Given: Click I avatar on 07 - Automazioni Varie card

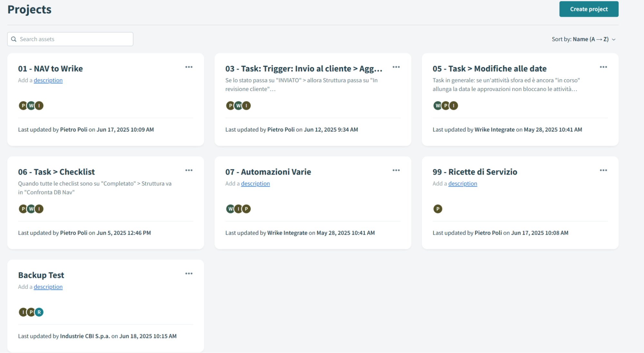Looking at the screenshot, I should (x=238, y=209).
